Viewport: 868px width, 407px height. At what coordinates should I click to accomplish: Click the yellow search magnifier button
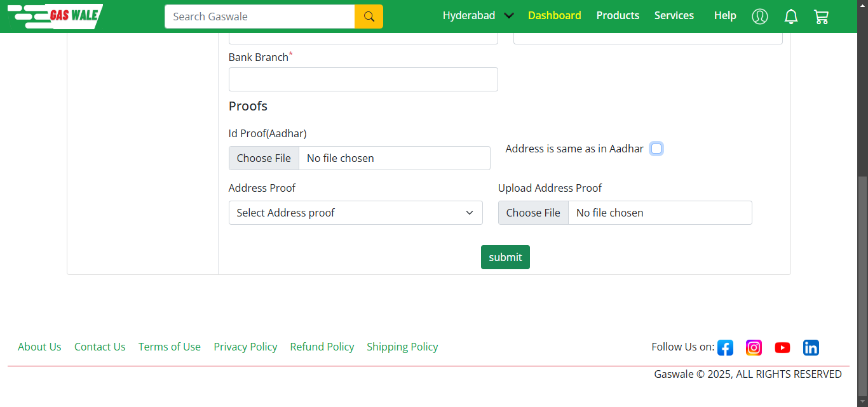tap(369, 17)
